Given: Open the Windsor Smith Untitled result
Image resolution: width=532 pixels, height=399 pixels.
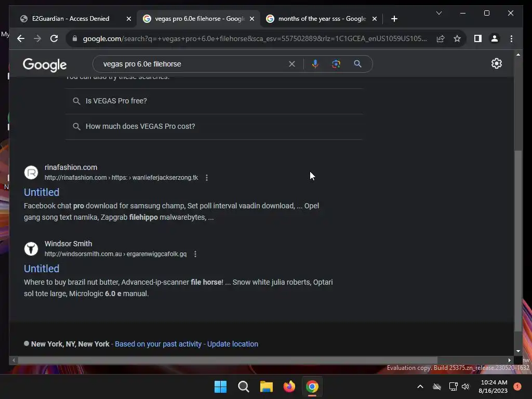Looking at the screenshot, I should (42, 269).
